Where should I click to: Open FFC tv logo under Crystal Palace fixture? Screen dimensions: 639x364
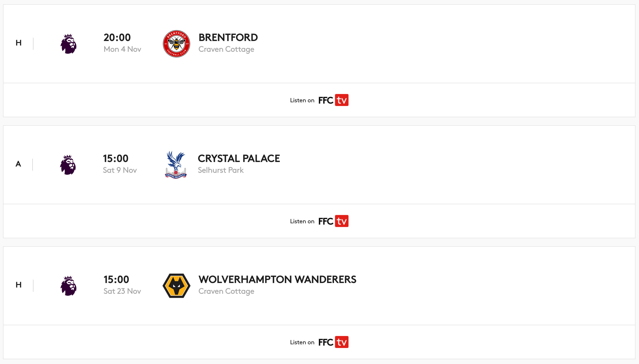[x=333, y=221]
